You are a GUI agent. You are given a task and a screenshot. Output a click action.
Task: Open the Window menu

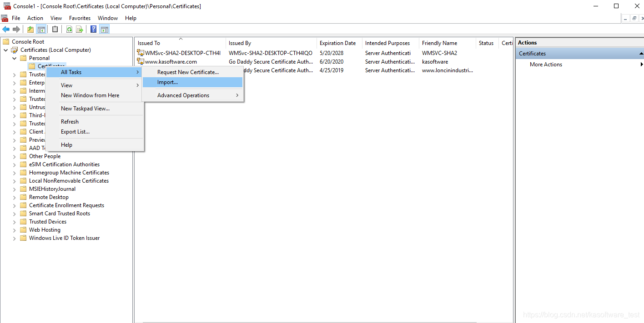point(108,18)
